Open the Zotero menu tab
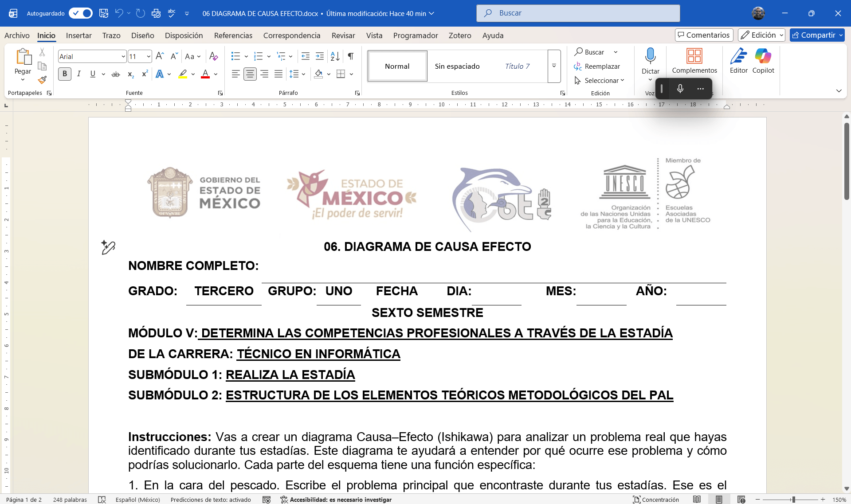This screenshot has height=504, width=851. pos(459,35)
